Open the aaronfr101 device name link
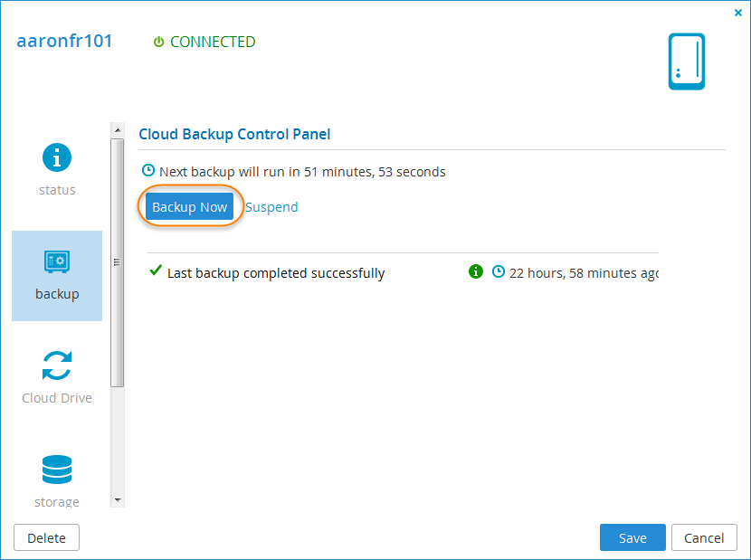The image size is (751, 560). 64,41
